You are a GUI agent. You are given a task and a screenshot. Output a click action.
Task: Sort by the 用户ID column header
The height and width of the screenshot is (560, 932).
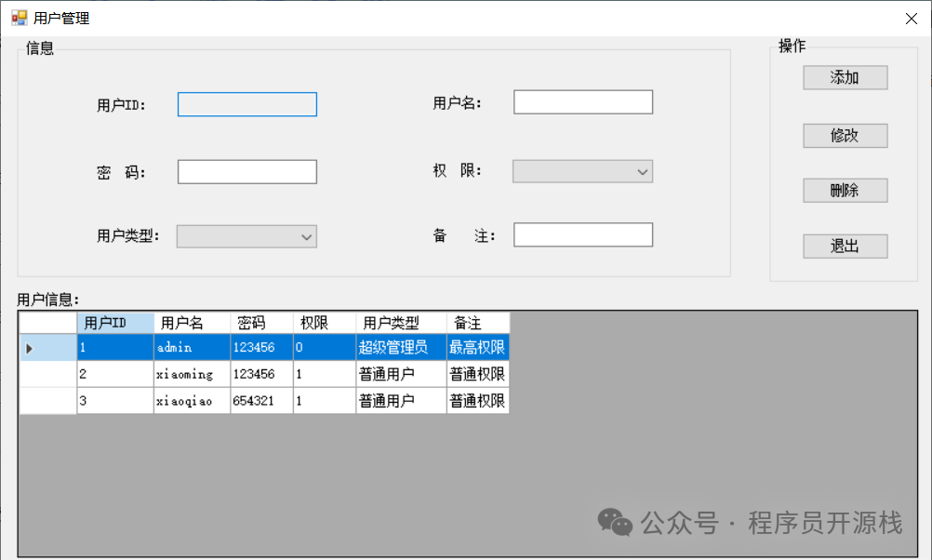115,323
